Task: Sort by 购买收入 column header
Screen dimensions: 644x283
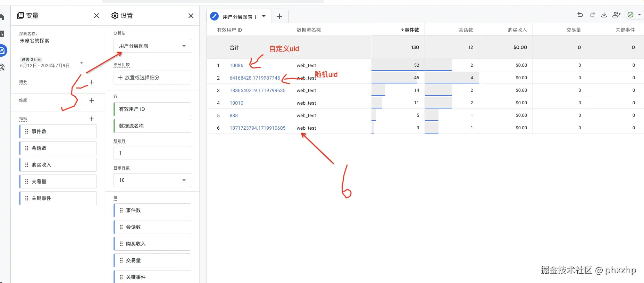Action: click(517, 30)
